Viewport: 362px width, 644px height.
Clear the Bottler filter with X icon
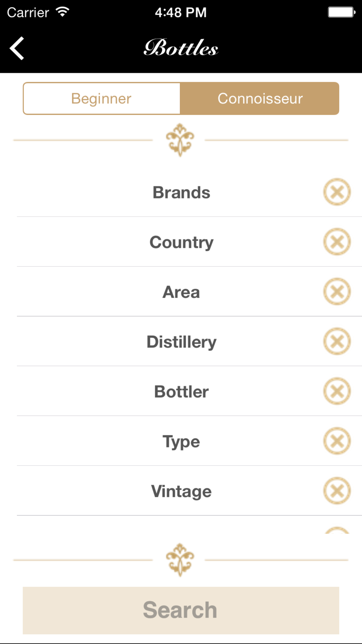pyautogui.click(x=337, y=391)
